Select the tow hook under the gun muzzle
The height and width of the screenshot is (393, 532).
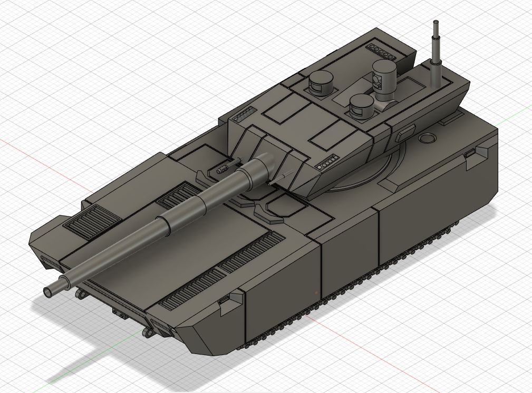point(81,293)
